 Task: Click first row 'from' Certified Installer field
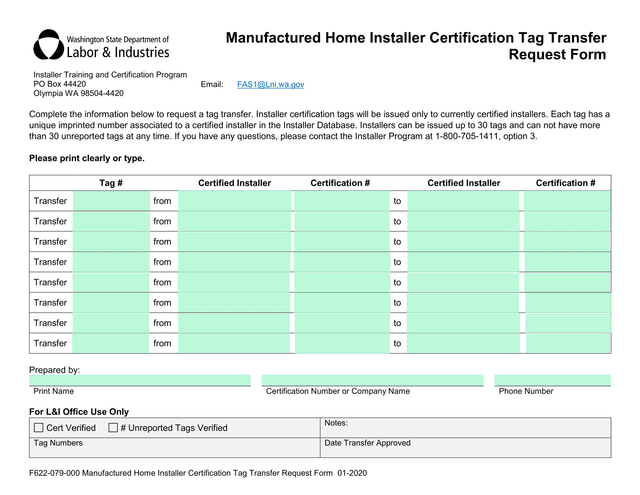(x=234, y=201)
